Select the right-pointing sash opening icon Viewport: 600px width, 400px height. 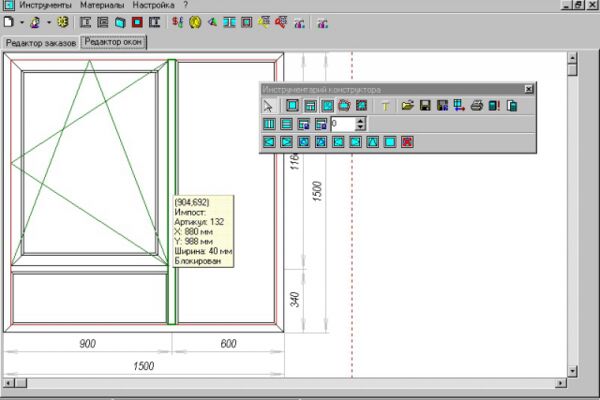pos(286,142)
